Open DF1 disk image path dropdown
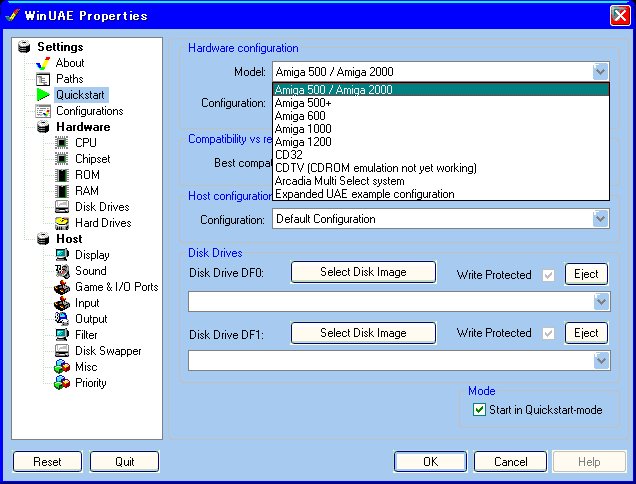Screen dimensions: 636x484 coord(602,360)
